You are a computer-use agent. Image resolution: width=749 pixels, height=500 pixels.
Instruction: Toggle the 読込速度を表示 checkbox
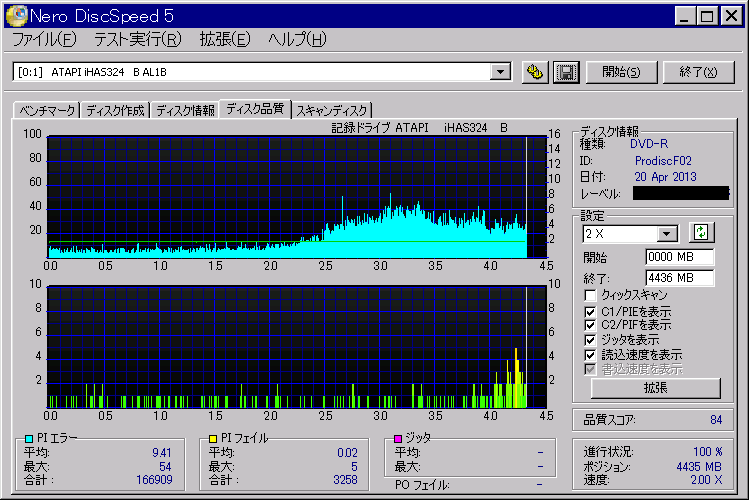point(590,355)
